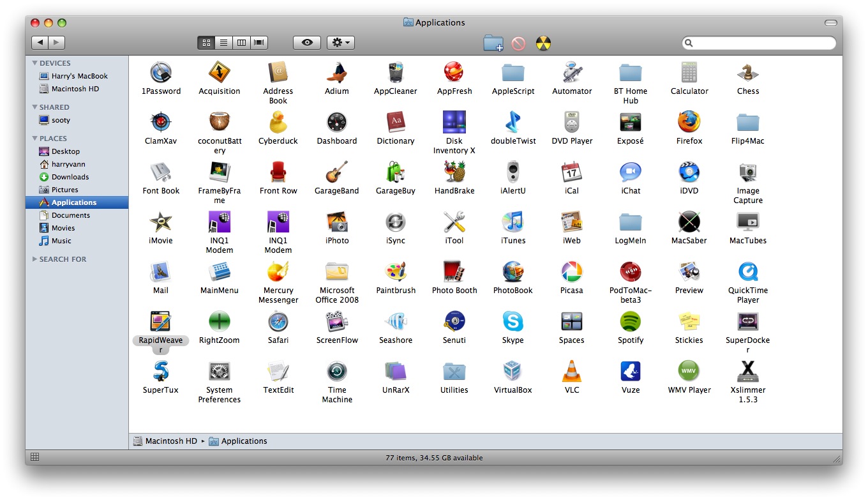
Task: Click the QuickTime Player icon
Action: pyautogui.click(x=748, y=271)
